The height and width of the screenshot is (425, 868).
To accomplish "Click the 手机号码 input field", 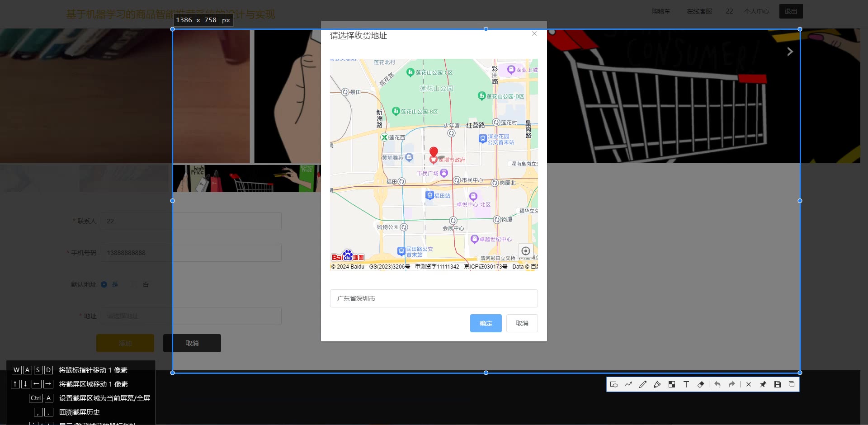I will [191, 253].
